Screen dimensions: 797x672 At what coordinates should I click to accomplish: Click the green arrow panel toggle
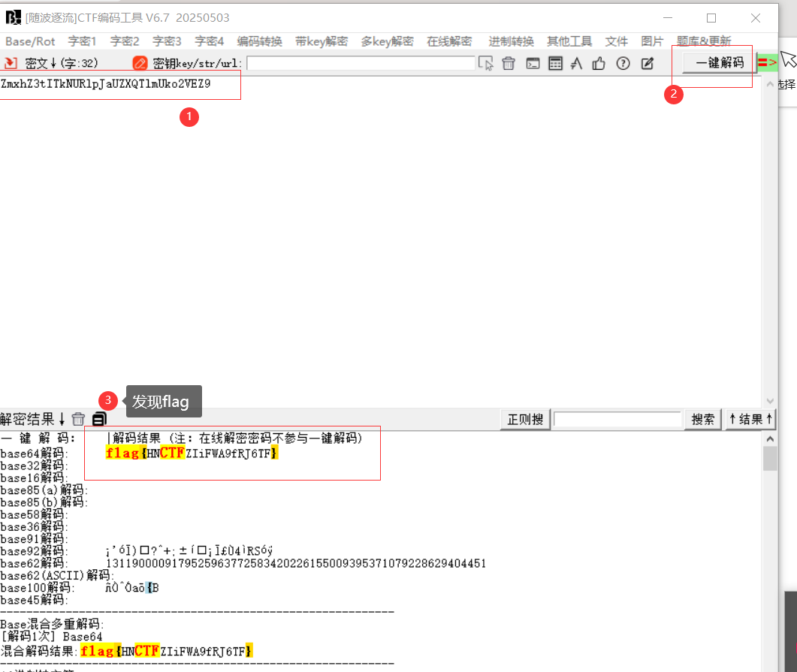click(768, 62)
